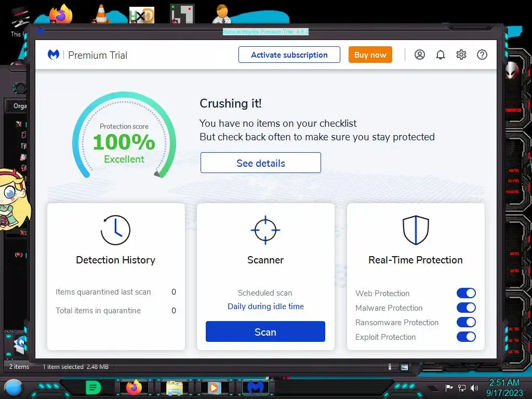Open the Firefox desktop shortcut
The height and width of the screenshot is (399, 532).
click(61, 14)
